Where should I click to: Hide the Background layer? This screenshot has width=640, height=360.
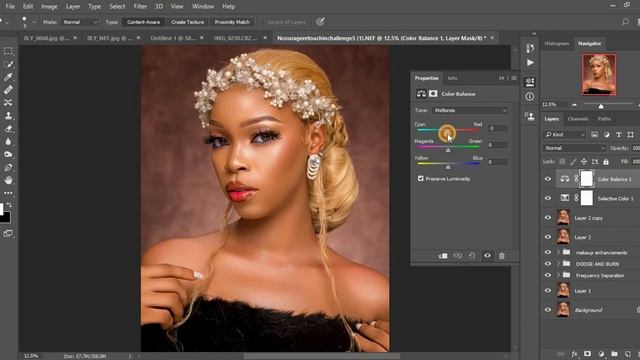point(548,310)
